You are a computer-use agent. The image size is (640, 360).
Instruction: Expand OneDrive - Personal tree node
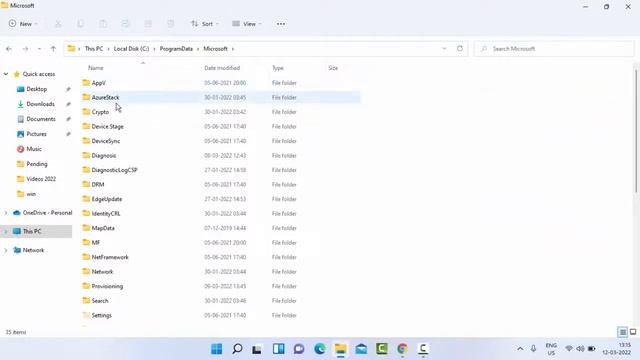[6, 213]
